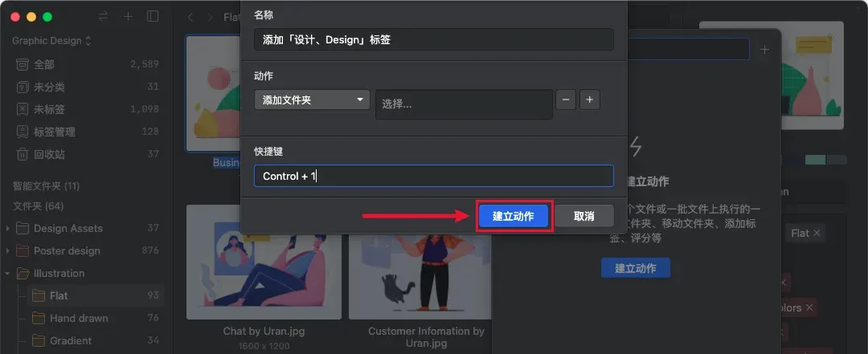Screen dimensions: 868x354
Task: Click the 名称 name input field
Action: [433, 39]
